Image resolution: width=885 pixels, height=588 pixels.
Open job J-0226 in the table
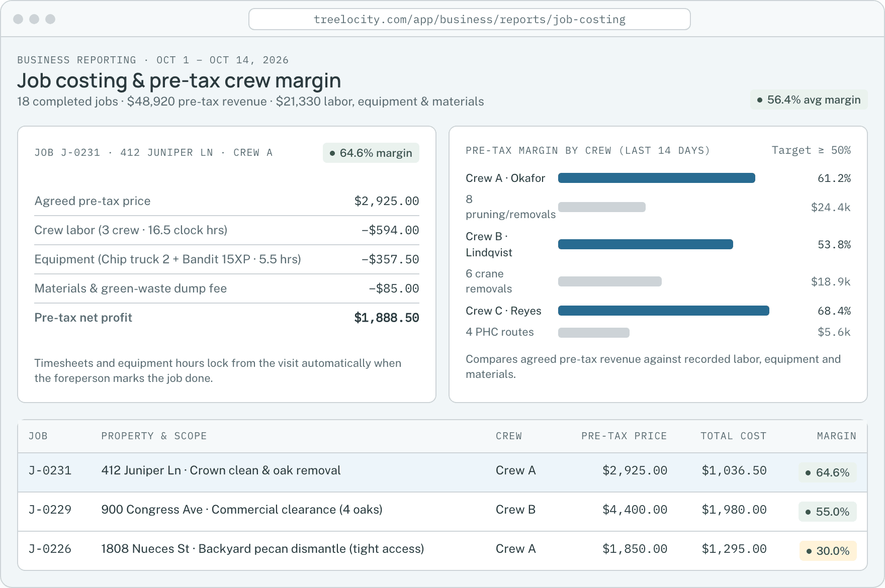(x=50, y=549)
